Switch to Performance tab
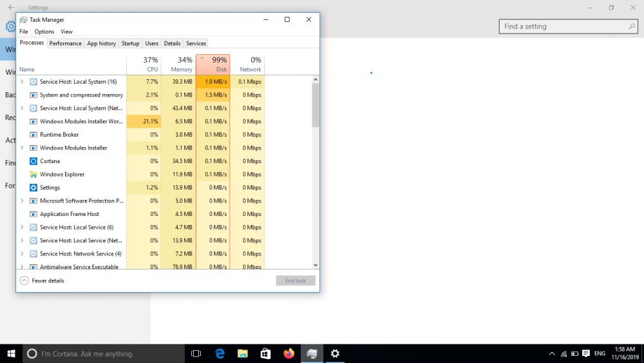This screenshot has width=644, height=363. [65, 43]
